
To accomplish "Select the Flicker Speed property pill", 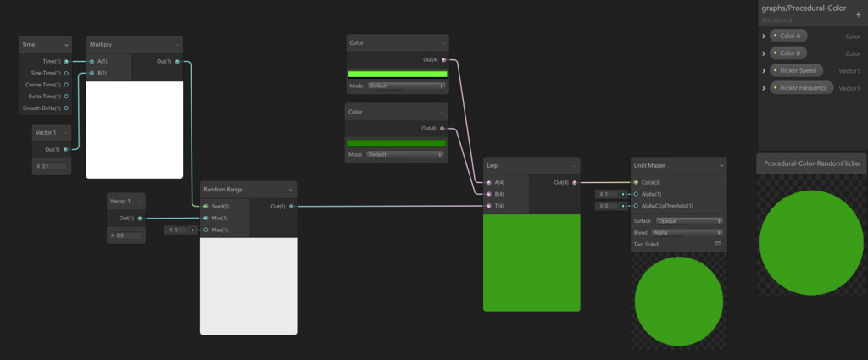I will coord(796,71).
